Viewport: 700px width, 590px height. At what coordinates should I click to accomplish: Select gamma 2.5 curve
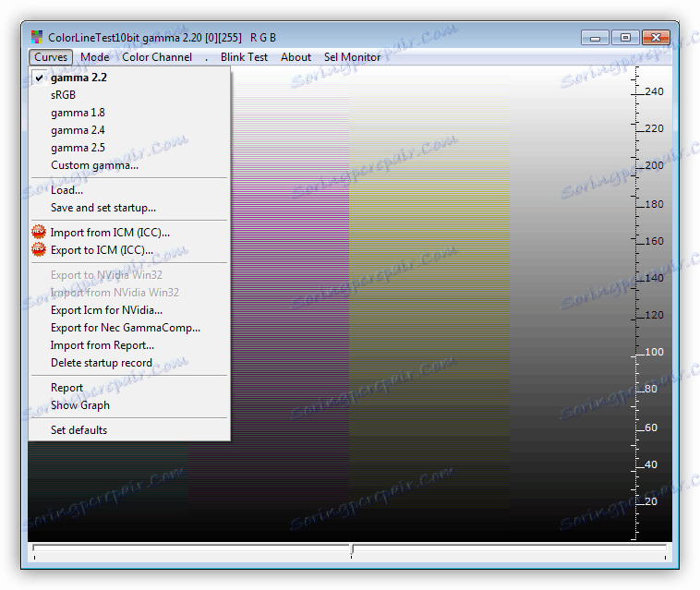pos(129,148)
